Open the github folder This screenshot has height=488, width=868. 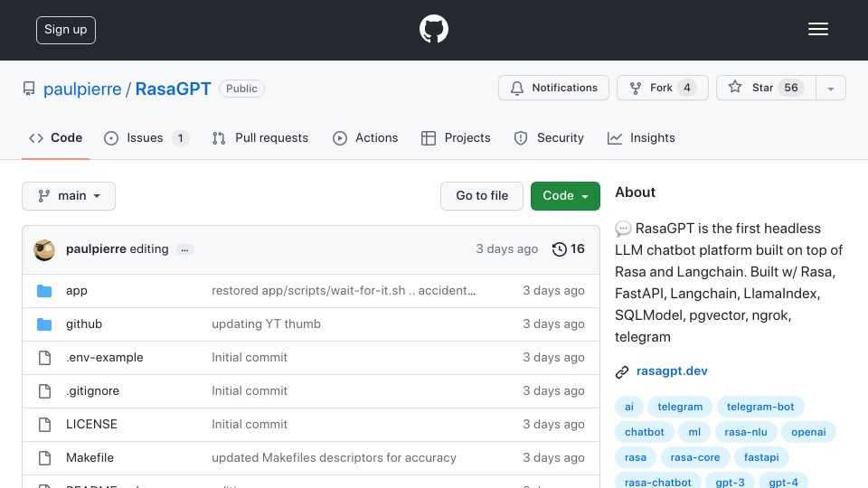(x=84, y=324)
